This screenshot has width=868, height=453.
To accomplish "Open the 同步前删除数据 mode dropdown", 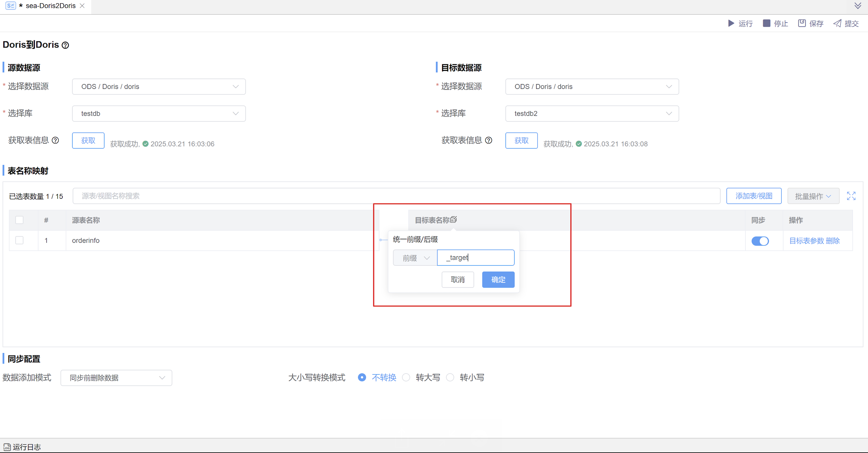I will pos(116,378).
